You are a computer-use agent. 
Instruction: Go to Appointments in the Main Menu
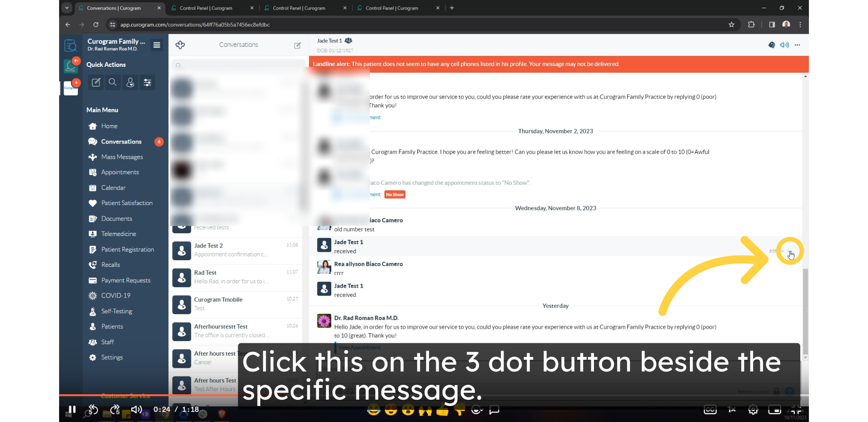pos(120,172)
